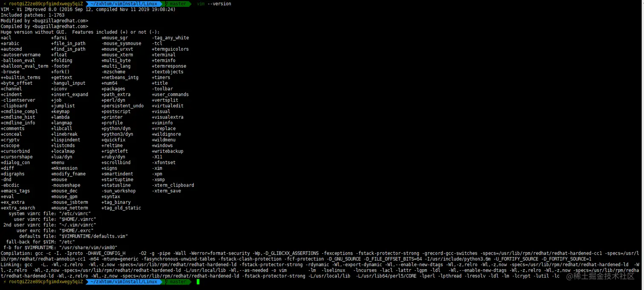Click the "+insert_expand" feature entry
Image resolution: width=644 pixels, height=290 pixels.
click(70, 95)
